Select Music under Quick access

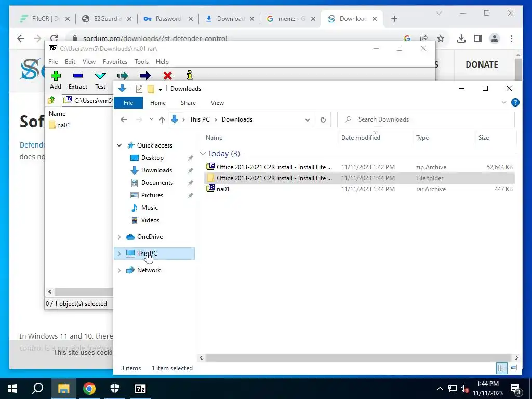point(149,208)
